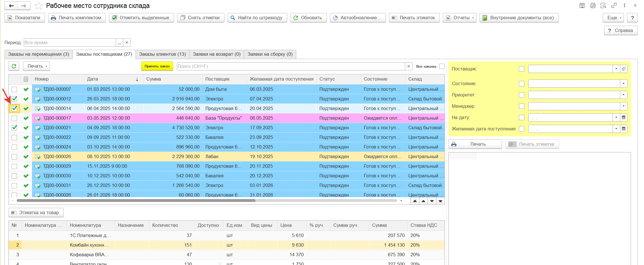
Task: Add form to favorites with star icon
Action: click(38, 6)
